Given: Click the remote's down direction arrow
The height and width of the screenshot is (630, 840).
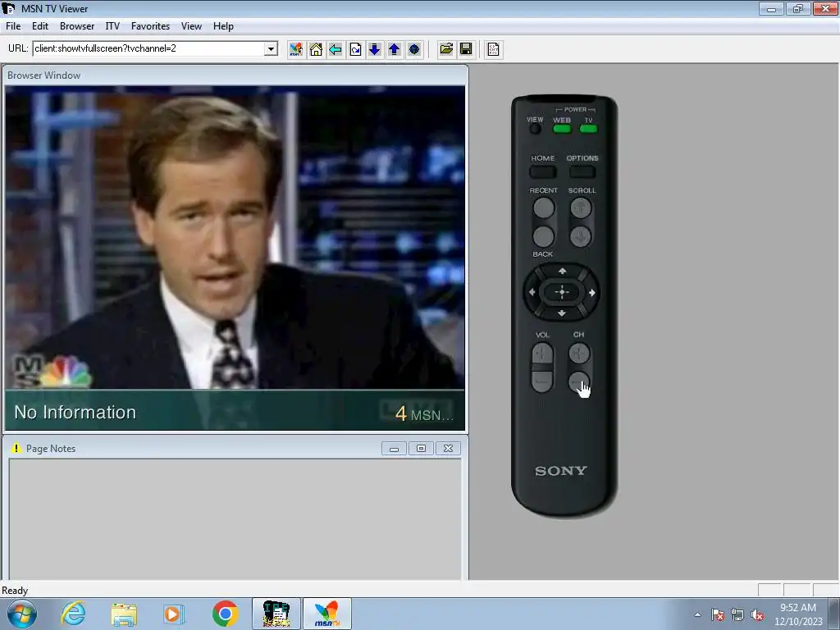Looking at the screenshot, I should (x=562, y=313).
